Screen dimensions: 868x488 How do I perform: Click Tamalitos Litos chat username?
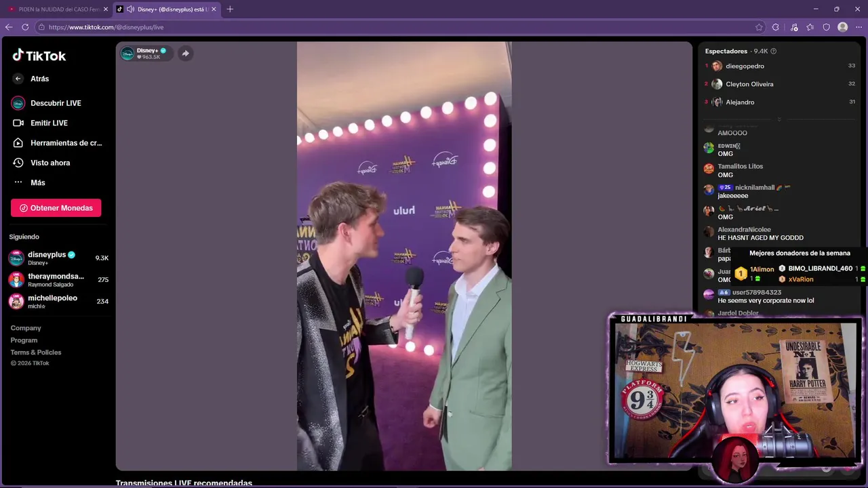tap(741, 166)
